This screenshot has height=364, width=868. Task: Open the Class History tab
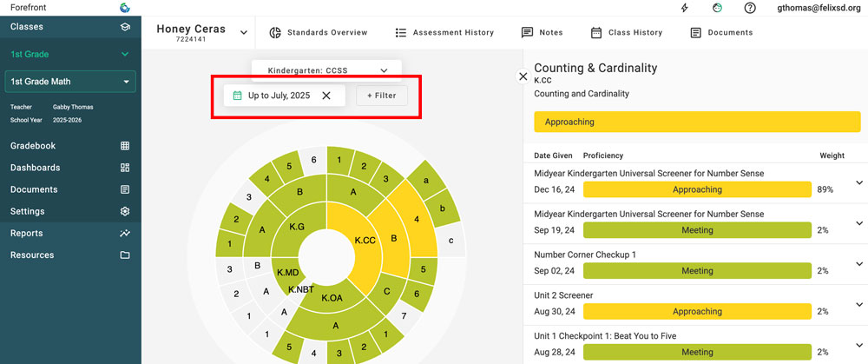tap(626, 33)
